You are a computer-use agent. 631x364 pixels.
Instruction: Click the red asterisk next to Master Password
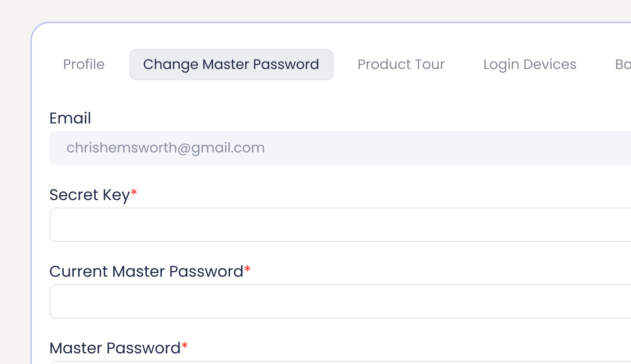click(185, 346)
